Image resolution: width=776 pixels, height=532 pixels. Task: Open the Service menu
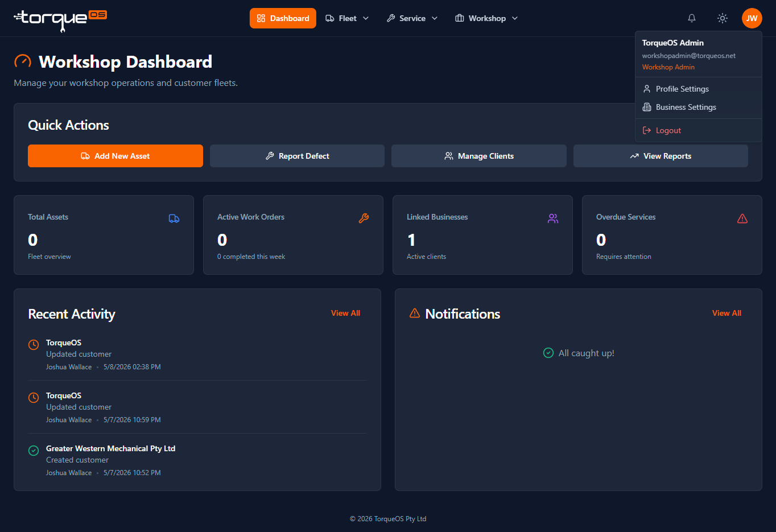(x=412, y=18)
